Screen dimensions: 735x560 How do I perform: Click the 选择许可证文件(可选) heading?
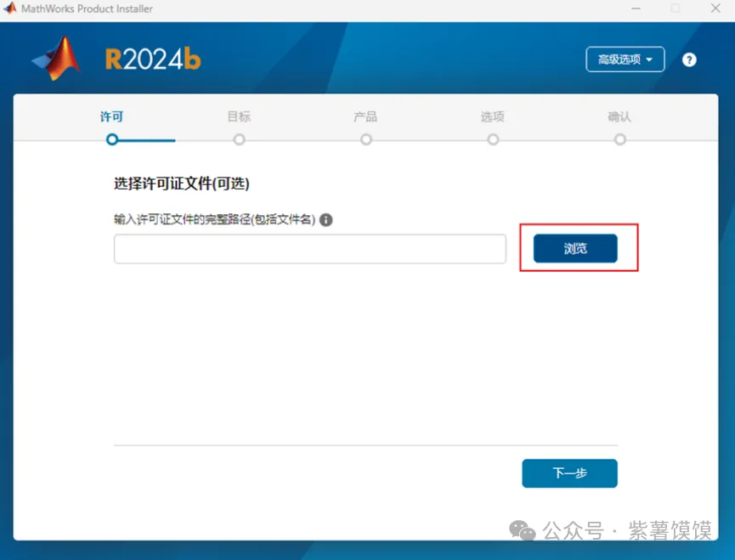point(181,184)
